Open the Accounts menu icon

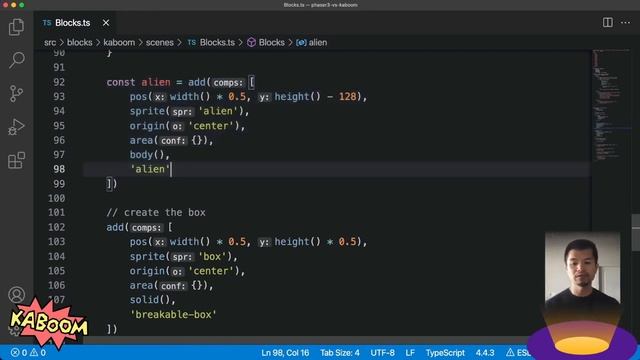pyautogui.click(x=16, y=295)
